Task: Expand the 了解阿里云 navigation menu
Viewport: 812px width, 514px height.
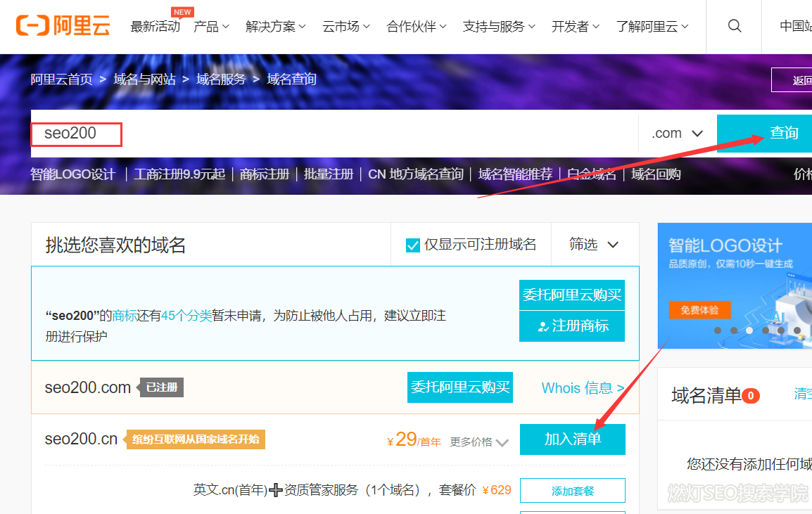Action: click(x=652, y=27)
